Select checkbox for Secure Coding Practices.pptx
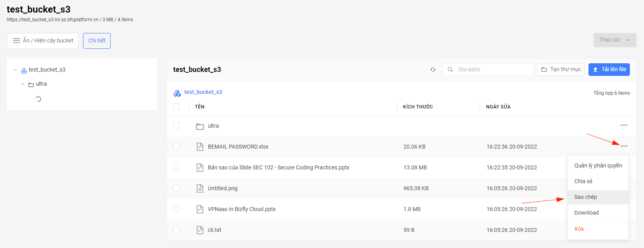Image resolution: width=644 pixels, height=248 pixels. tap(176, 167)
